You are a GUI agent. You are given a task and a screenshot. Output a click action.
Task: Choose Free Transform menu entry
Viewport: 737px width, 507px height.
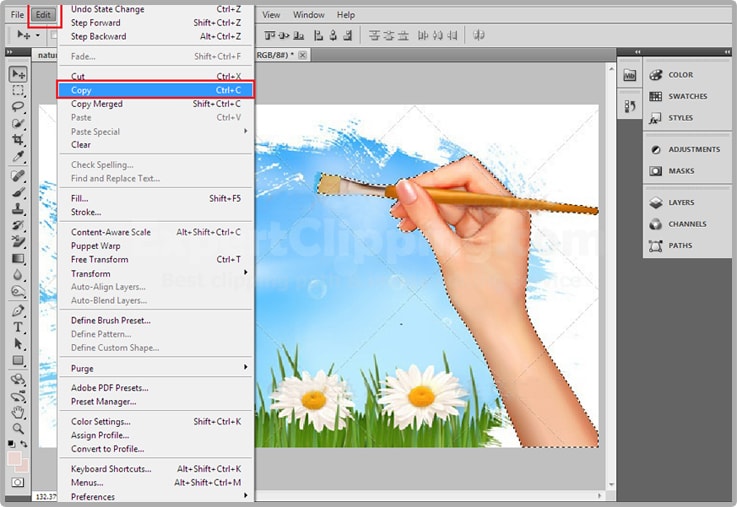click(156, 259)
